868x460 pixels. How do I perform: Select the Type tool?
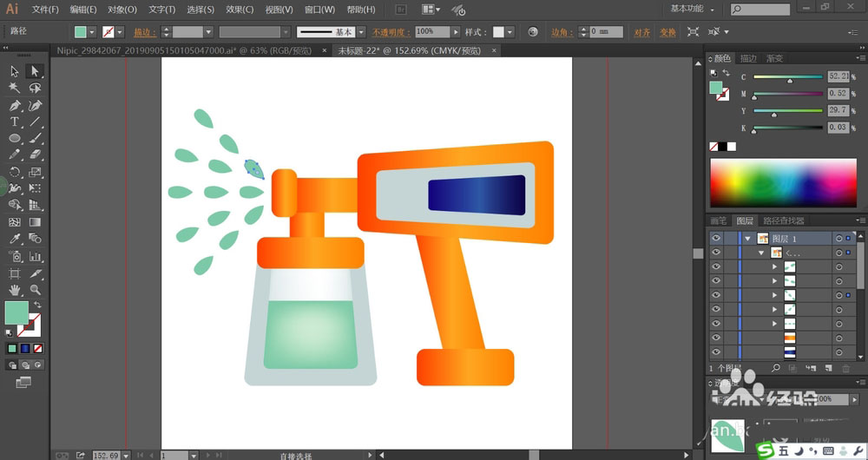coord(15,122)
